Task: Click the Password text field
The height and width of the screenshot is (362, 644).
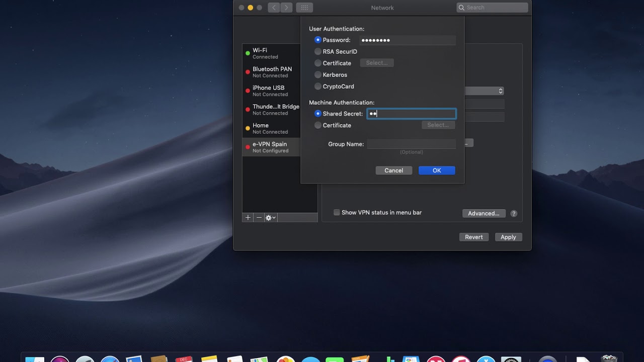Action: coord(408,40)
